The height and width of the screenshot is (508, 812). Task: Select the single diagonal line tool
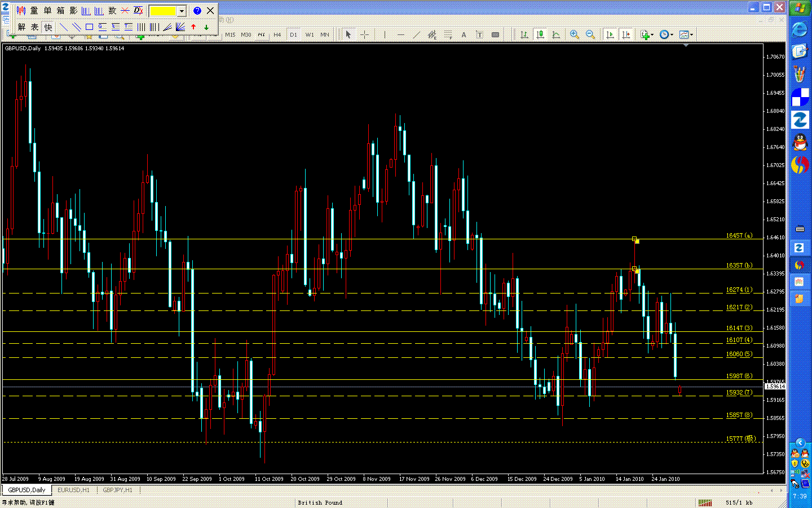(x=63, y=27)
